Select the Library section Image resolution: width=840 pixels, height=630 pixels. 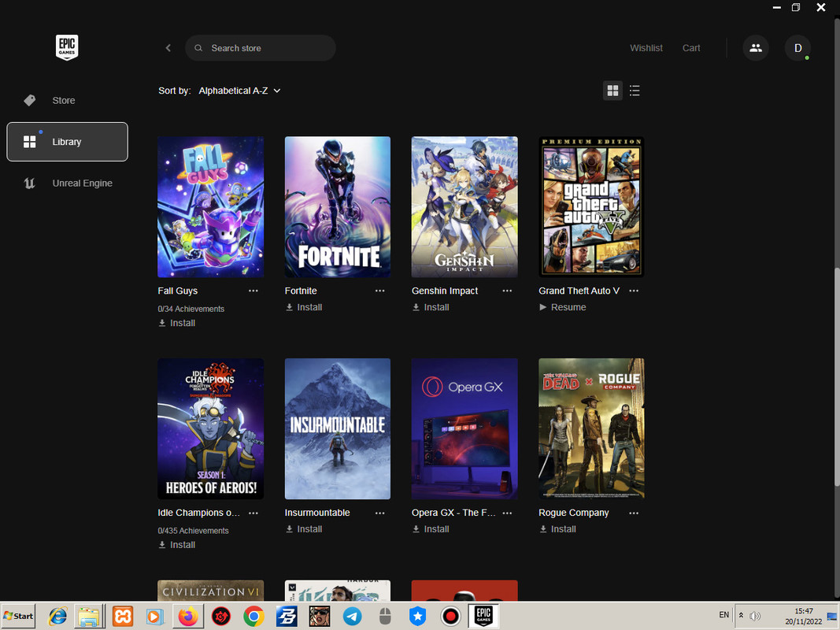(x=67, y=142)
